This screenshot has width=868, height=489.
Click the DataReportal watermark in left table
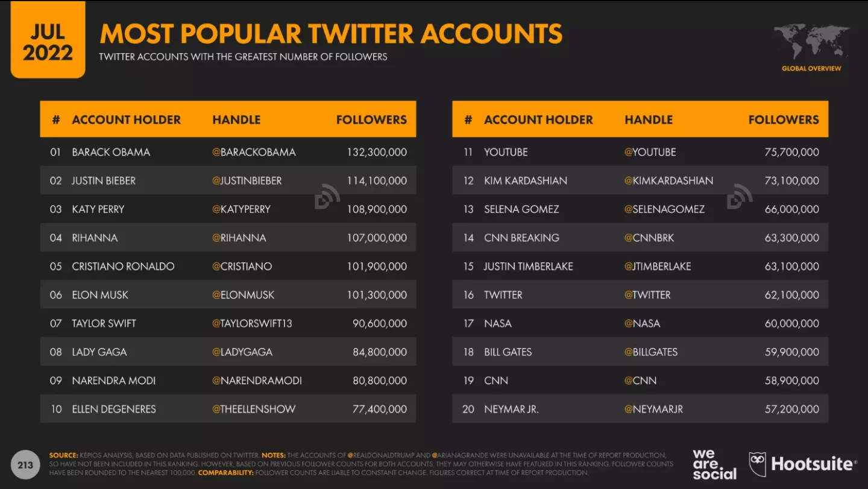(x=327, y=197)
